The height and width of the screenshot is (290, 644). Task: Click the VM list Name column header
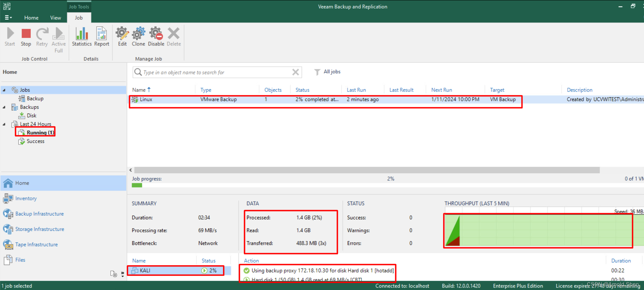(x=139, y=261)
